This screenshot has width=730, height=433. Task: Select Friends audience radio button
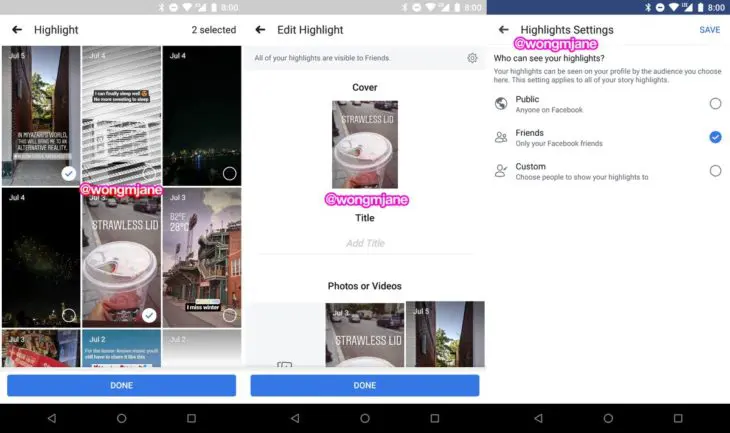[715, 137]
